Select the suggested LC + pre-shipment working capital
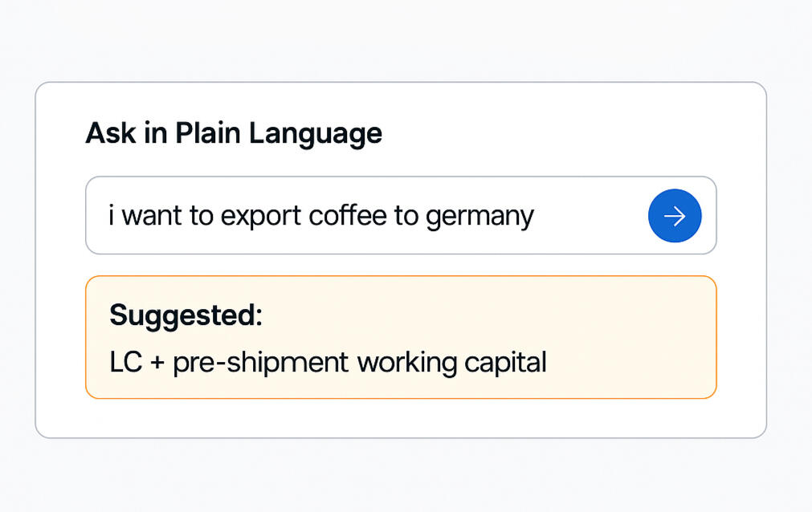Image resolution: width=812 pixels, height=512 pixels. point(328,362)
